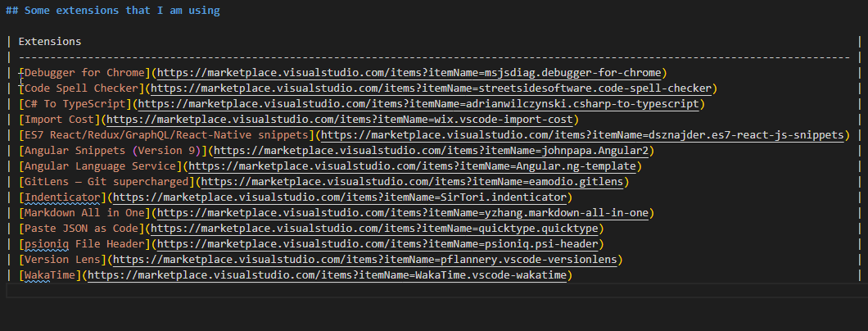Click the 'Code Spell Checker' link label

click(x=81, y=88)
